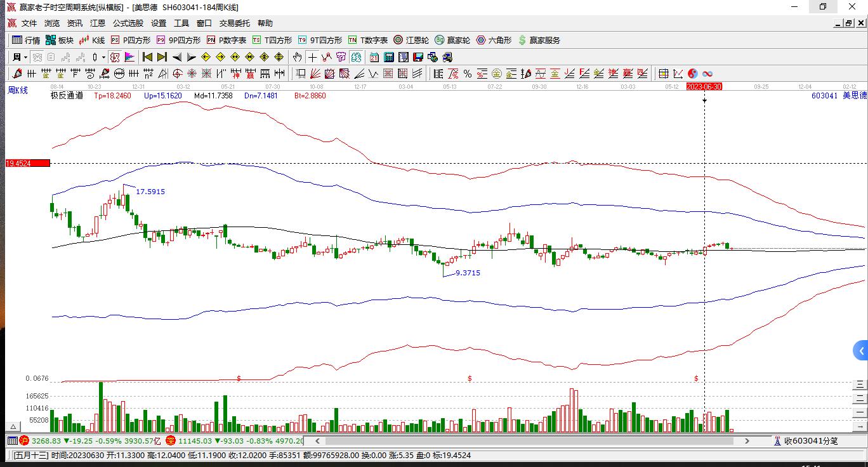Image resolution: width=868 pixels, height=467 pixels.
Task: Click the red-blue yin-yang icon
Action: [x=693, y=74]
